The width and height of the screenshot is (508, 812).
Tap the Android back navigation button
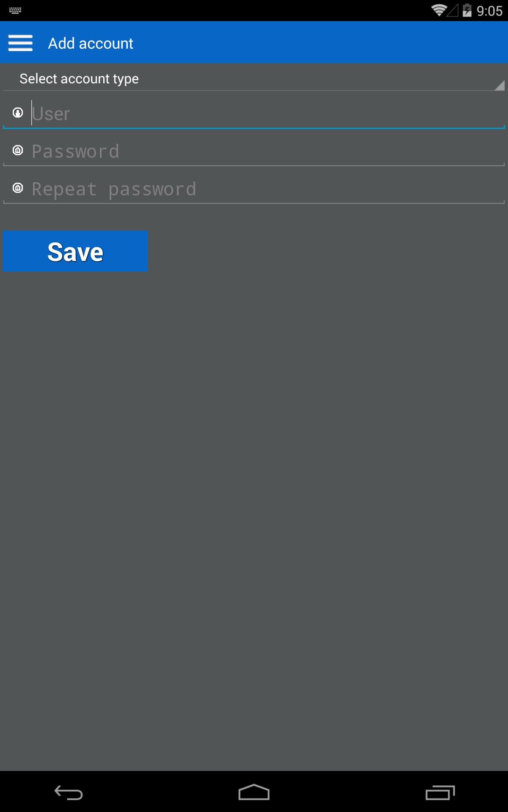tap(69, 792)
